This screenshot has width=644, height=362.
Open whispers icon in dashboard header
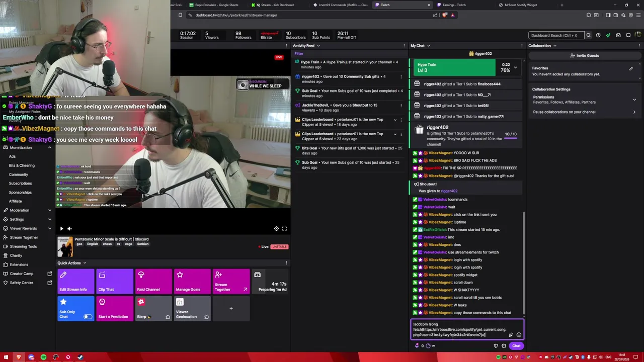[x=628, y=35]
